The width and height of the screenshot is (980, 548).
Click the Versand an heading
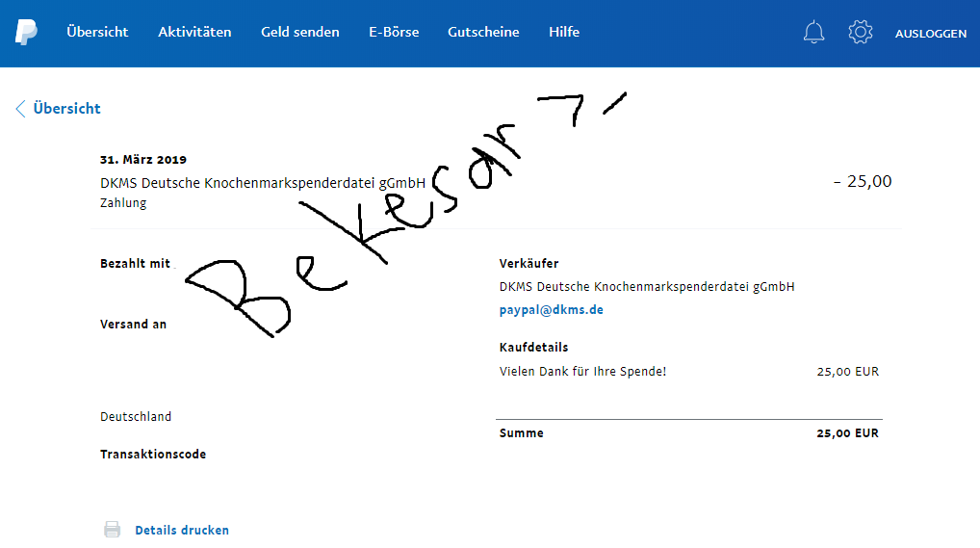[x=133, y=324]
